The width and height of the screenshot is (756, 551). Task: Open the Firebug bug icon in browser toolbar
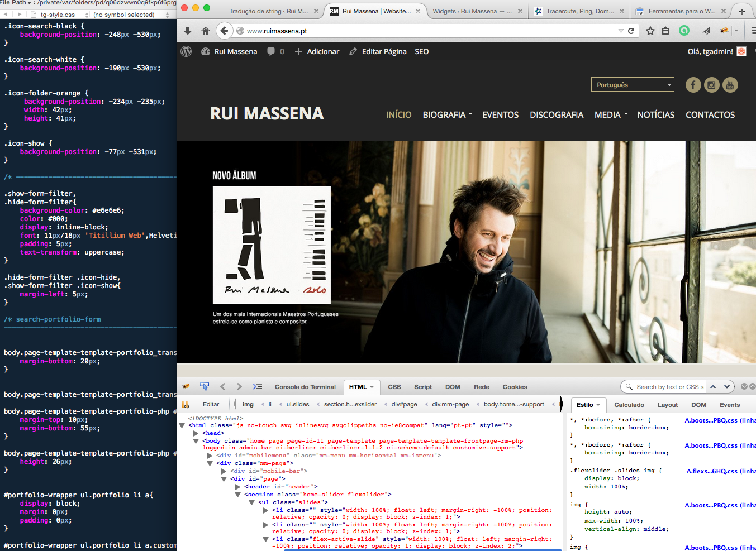(x=724, y=31)
